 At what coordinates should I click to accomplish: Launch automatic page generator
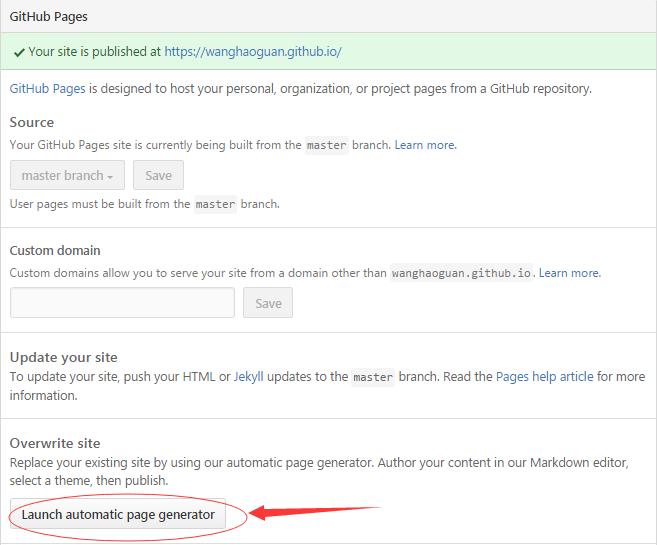(118, 515)
